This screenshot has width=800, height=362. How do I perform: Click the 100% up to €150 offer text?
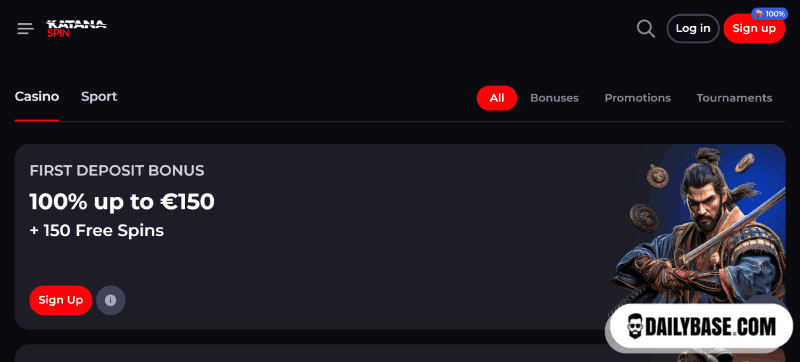122,202
